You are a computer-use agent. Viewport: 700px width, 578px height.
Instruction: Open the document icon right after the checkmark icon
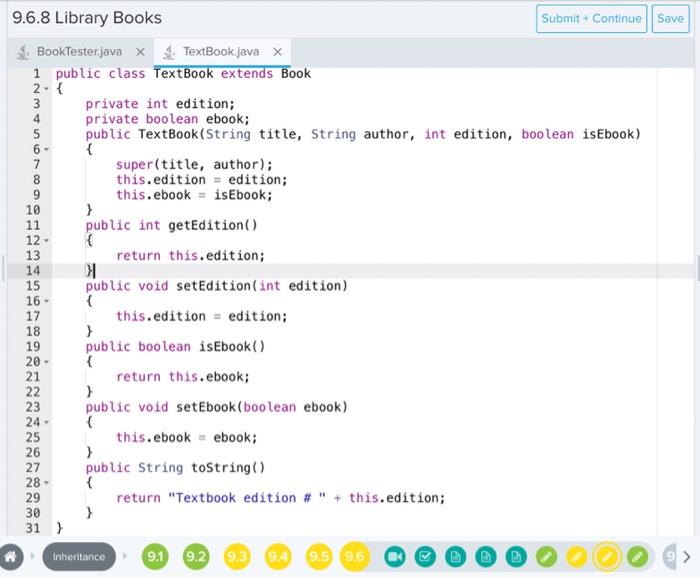pyautogui.click(x=455, y=557)
